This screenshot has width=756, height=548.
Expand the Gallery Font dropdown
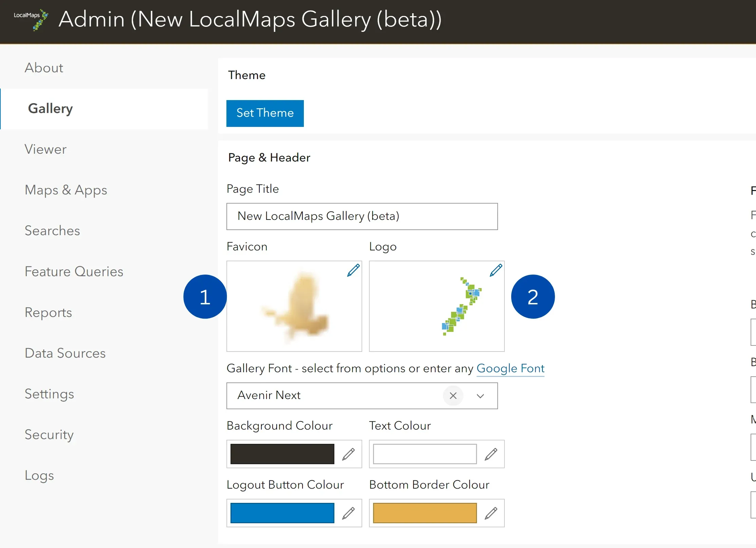pos(482,395)
